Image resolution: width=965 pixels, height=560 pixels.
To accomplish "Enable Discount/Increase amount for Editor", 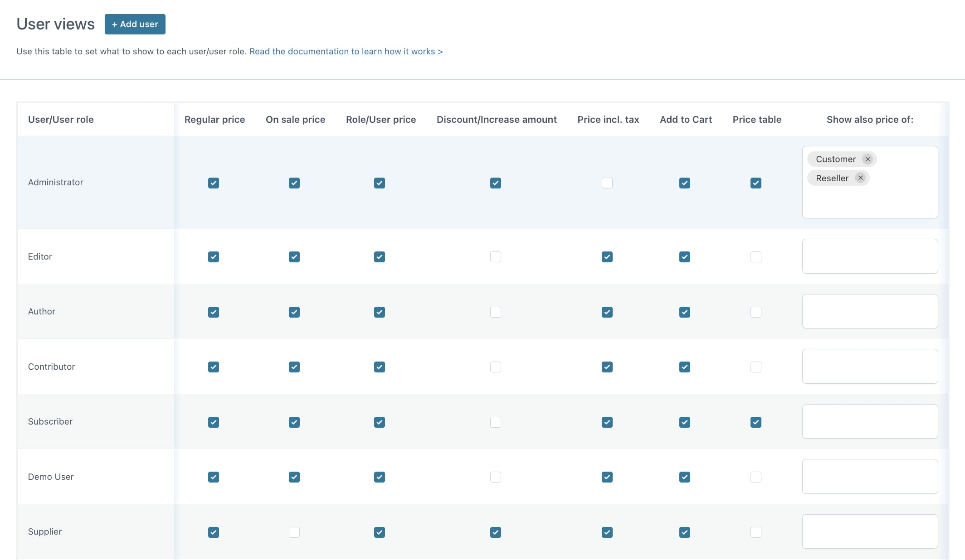I will (x=496, y=257).
